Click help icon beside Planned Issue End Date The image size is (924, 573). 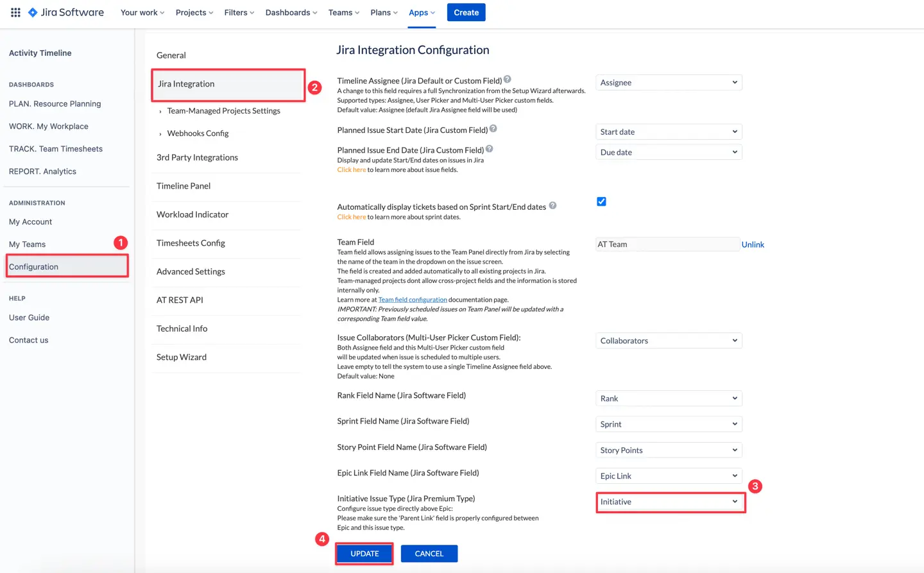(x=489, y=149)
